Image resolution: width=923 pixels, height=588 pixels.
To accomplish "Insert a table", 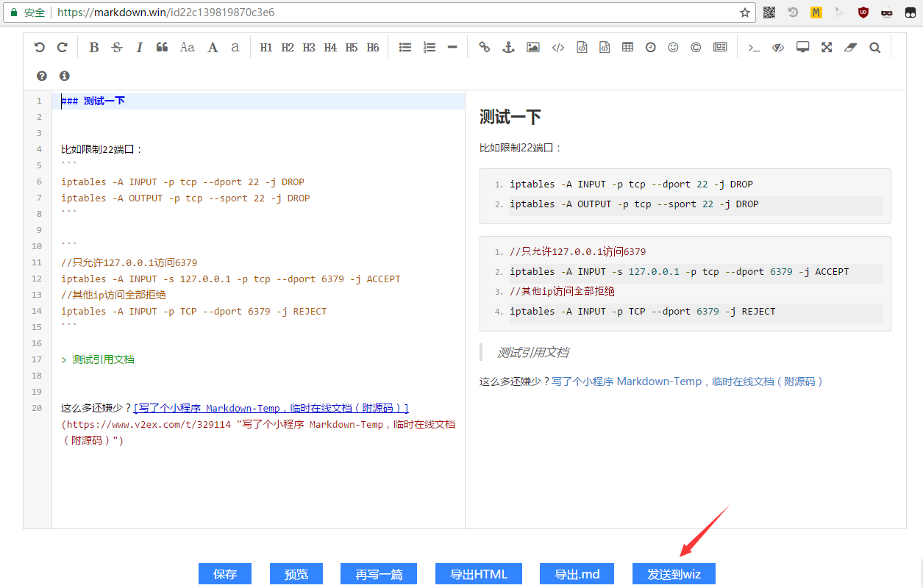I will [x=627, y=46].
